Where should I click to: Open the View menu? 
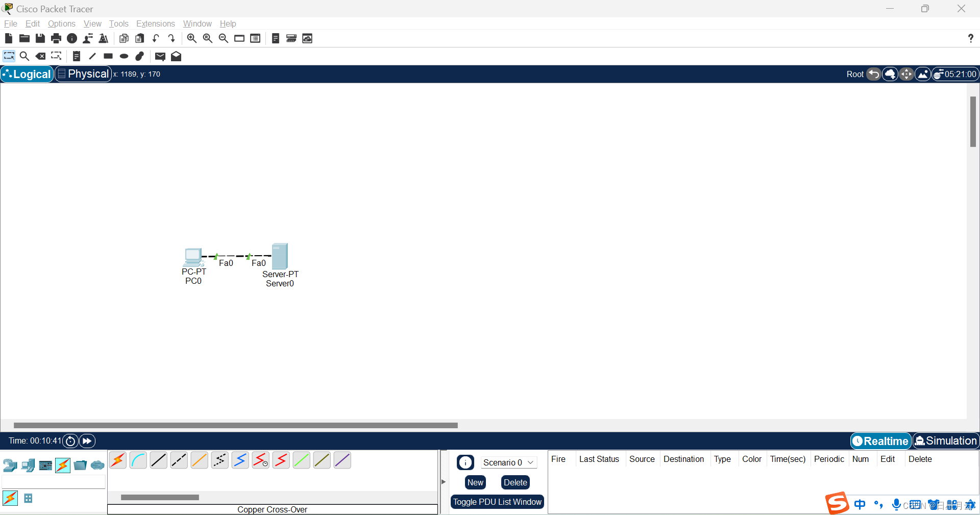(x=92, y=23)
